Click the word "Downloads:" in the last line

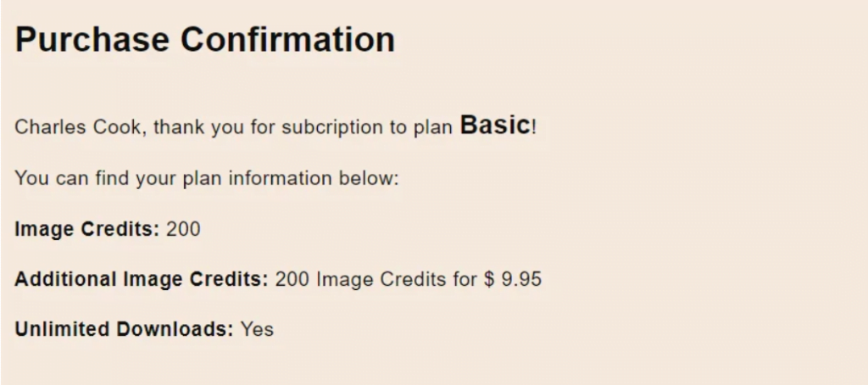click(x=175, y=329)
